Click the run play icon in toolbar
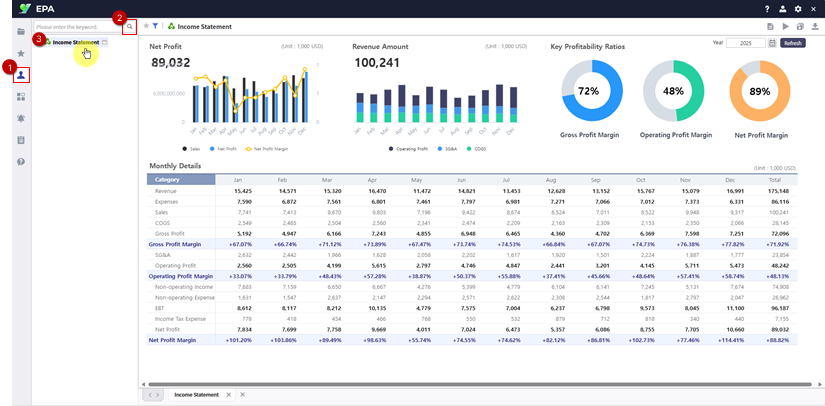The height and width of the screenshot is (406, 825). (785, 26)
